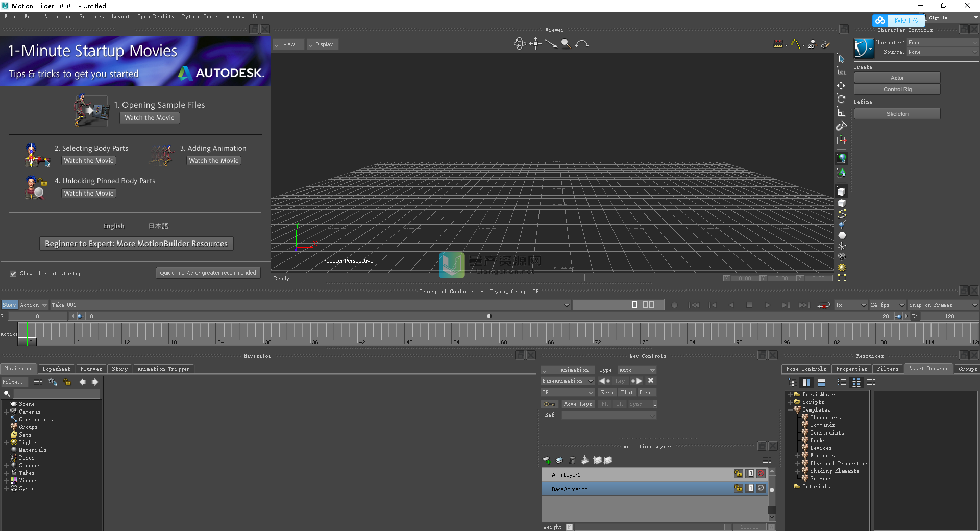Select the Zoom magnifier tool above the viewer

(x=566, y=44)
